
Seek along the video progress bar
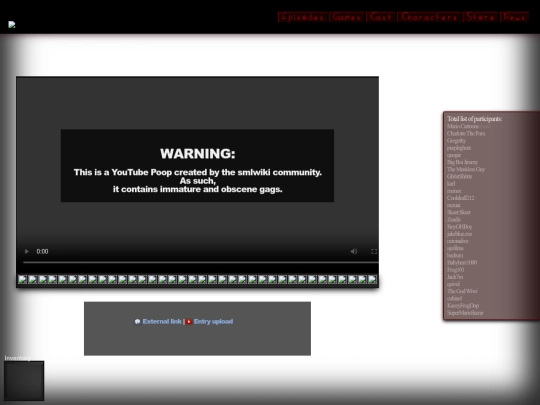click(200, 262)
